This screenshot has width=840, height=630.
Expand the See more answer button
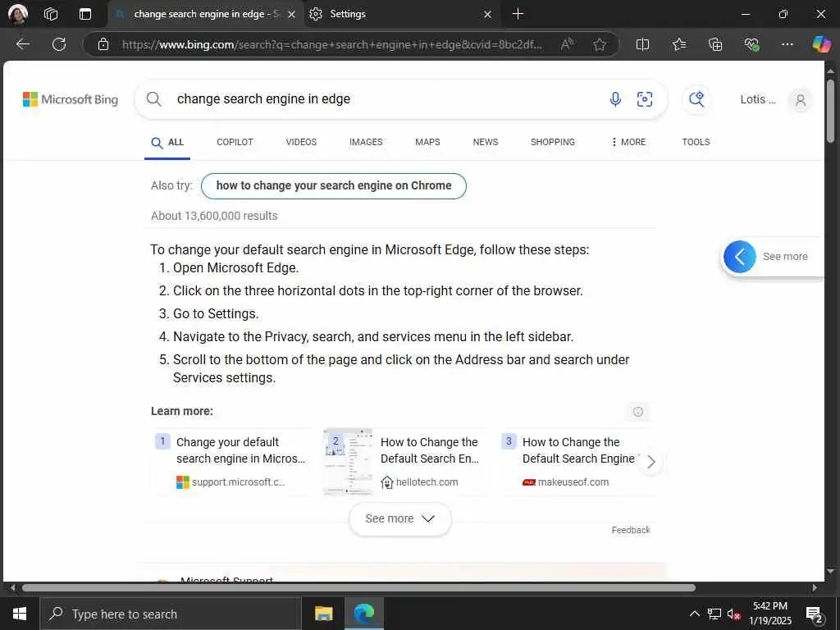399,518
